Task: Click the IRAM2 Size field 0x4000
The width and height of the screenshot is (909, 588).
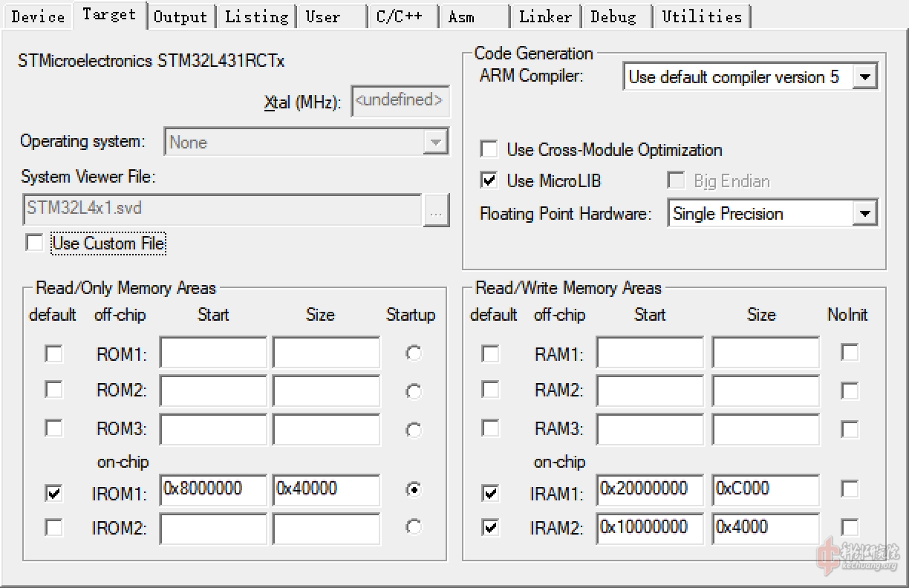Action: tap(766, 529)
